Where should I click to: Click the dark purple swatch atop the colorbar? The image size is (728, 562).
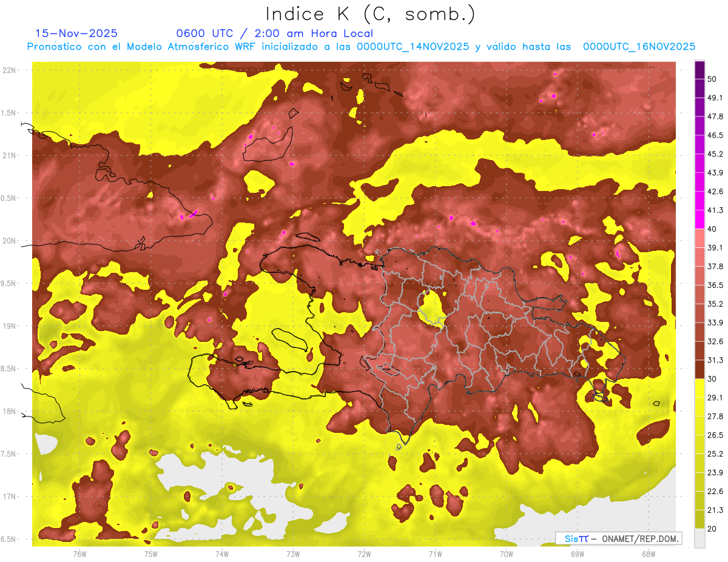(x=699, y=71)
